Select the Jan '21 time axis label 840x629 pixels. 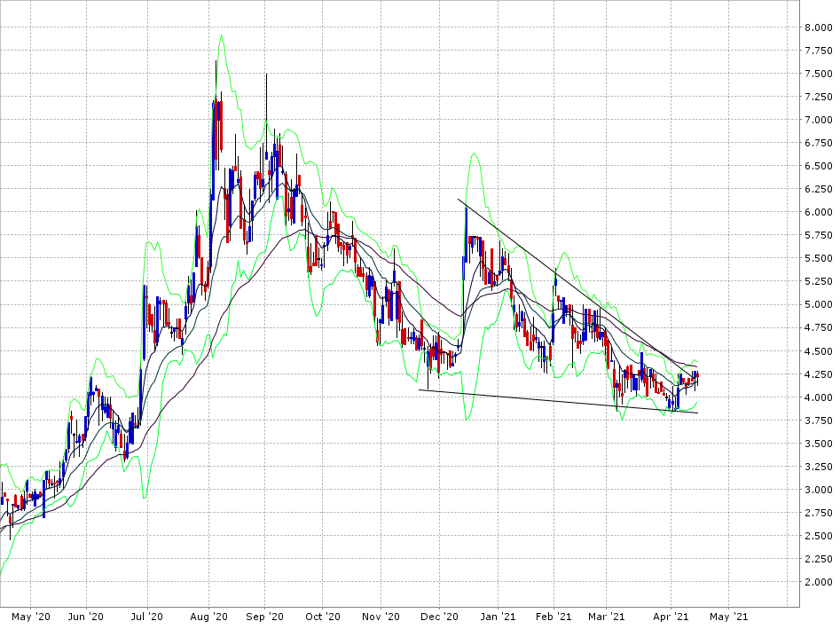tap(498, 616)
